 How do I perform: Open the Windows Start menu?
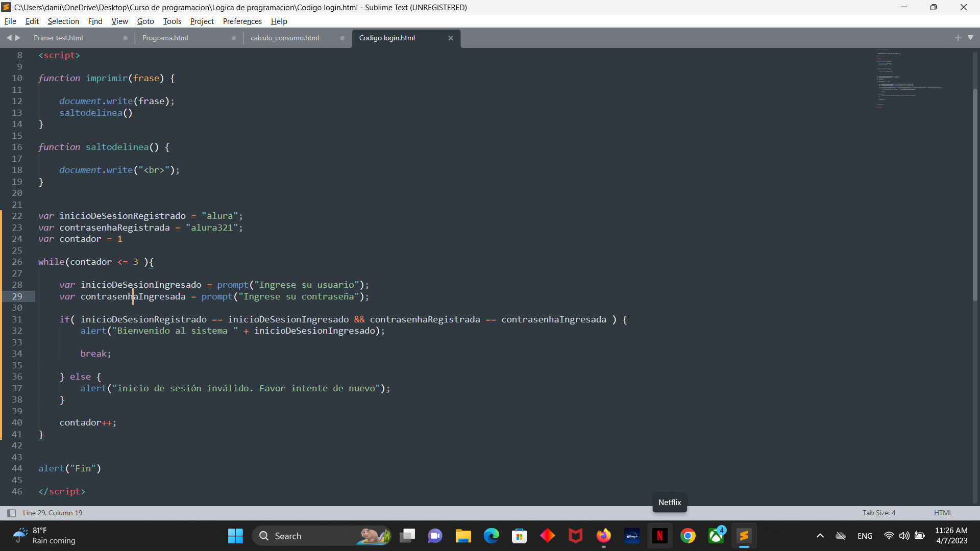click(235, 536)
